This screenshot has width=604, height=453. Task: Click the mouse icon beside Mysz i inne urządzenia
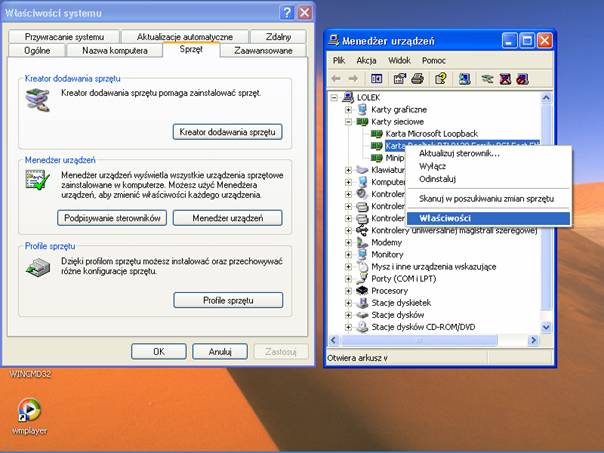point(362,267)
